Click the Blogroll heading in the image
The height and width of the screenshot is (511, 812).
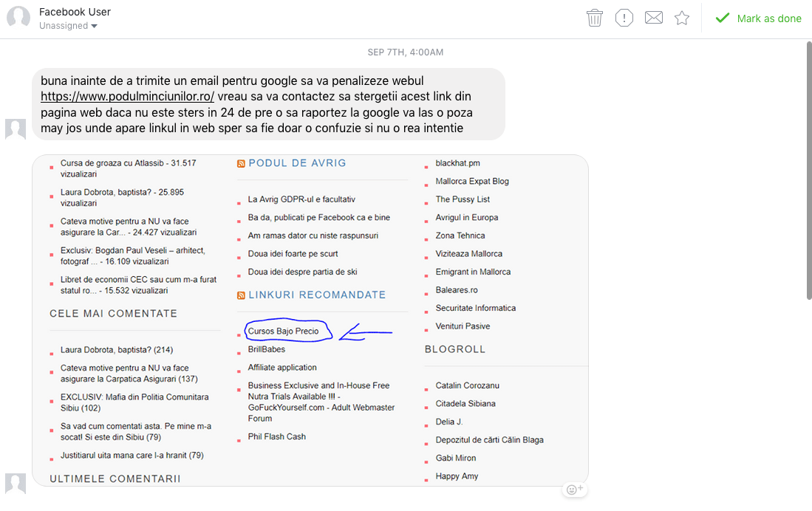(x=454, y=349)
